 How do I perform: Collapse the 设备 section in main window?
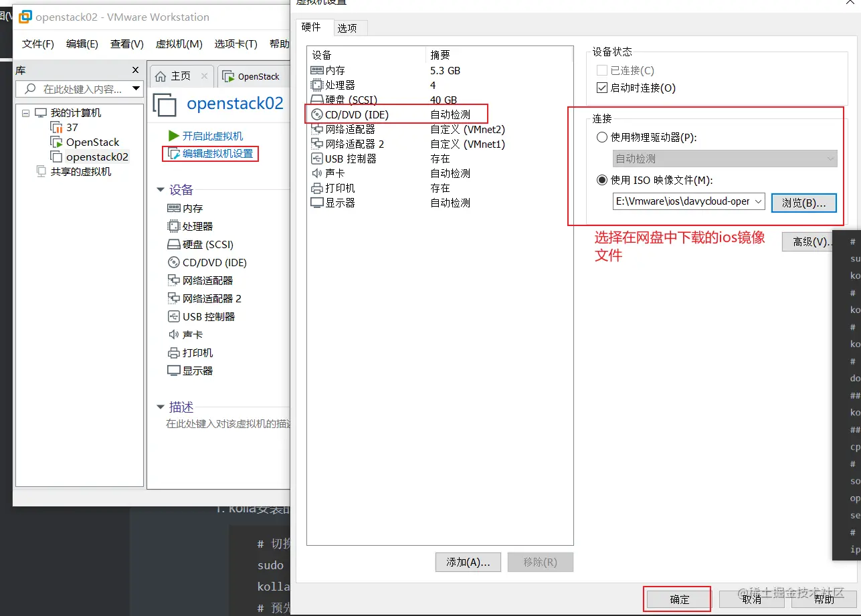pos(161,190)
